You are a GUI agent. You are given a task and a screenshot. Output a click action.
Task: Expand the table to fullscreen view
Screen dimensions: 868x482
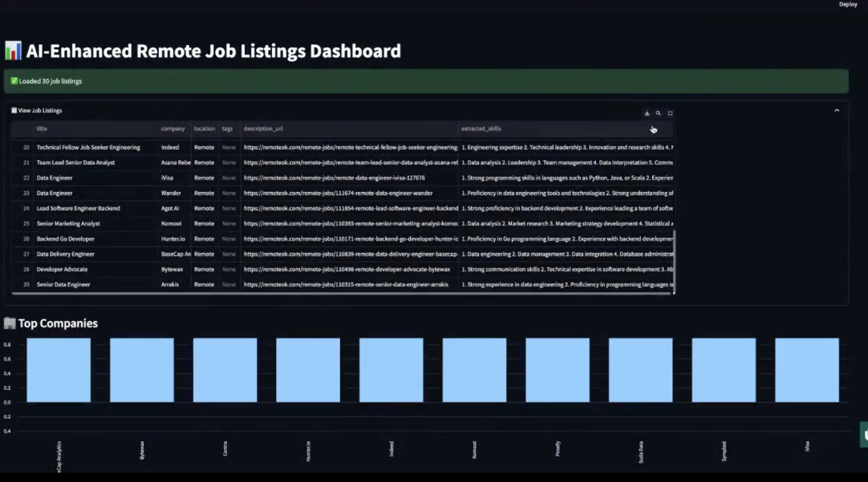(670, 113)
